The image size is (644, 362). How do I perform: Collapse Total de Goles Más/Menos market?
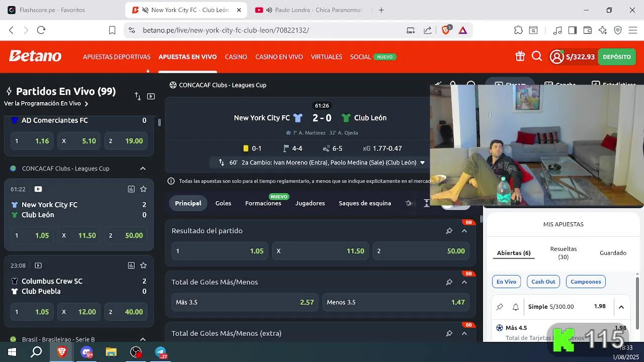[464, 282]
